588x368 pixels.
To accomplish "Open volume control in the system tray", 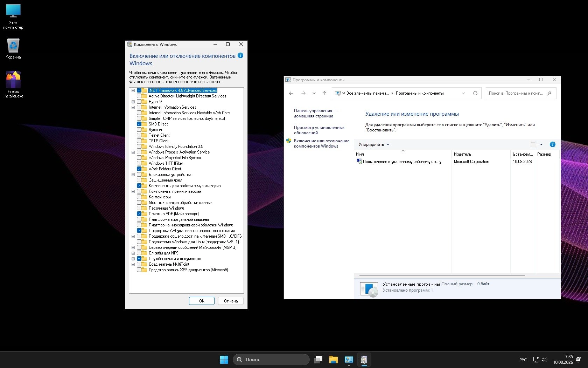I will (544, 360).
